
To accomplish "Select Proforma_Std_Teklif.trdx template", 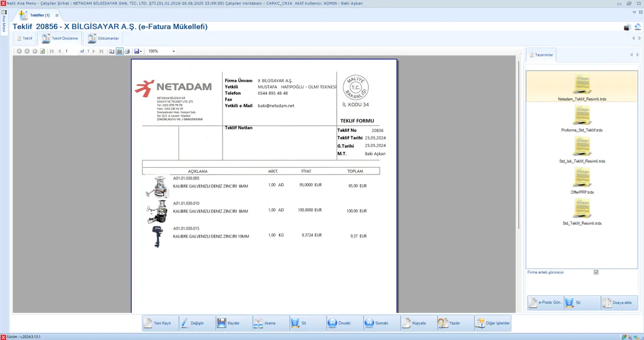I will [582, 119].
